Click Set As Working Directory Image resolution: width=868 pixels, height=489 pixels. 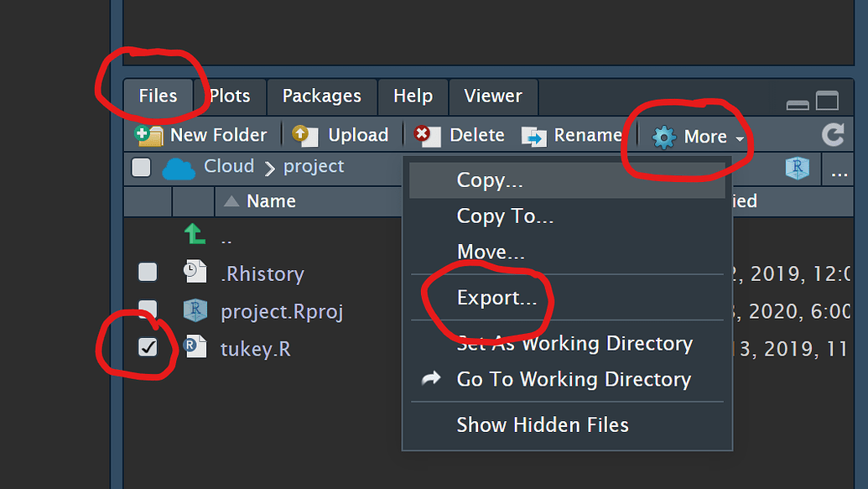coord(574,344)
